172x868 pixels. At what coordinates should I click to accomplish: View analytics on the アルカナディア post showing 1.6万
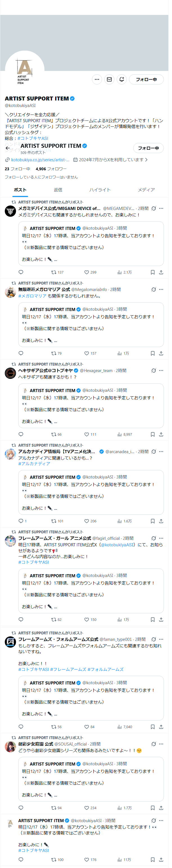(x=124, y=521)
